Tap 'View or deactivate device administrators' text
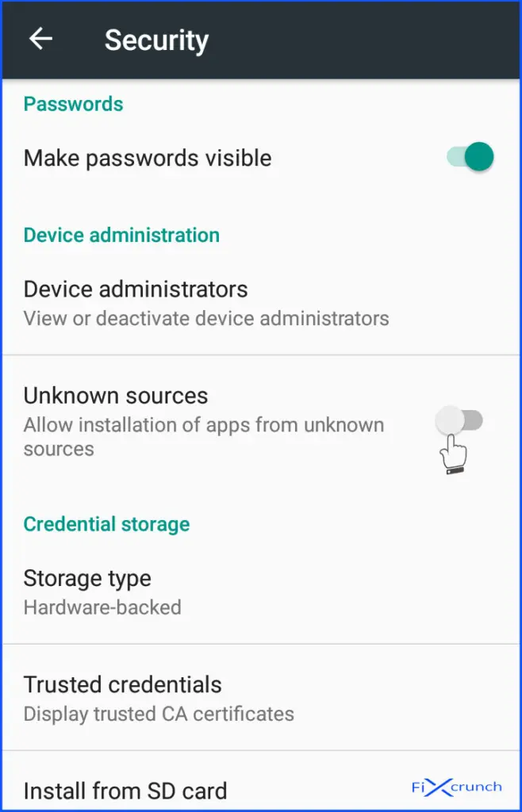The width and height of the screenshot is (522, 812). (206, 318)
